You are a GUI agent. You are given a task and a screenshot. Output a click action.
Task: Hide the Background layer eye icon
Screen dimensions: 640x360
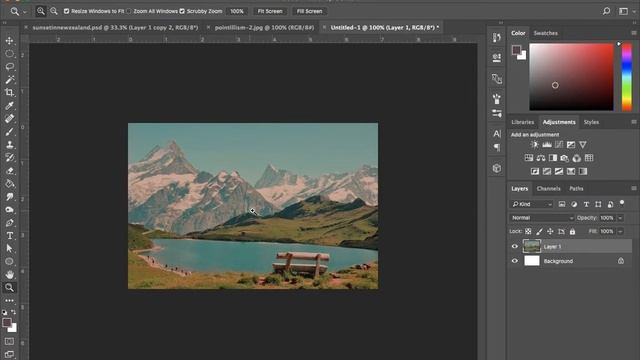point(514,261)
